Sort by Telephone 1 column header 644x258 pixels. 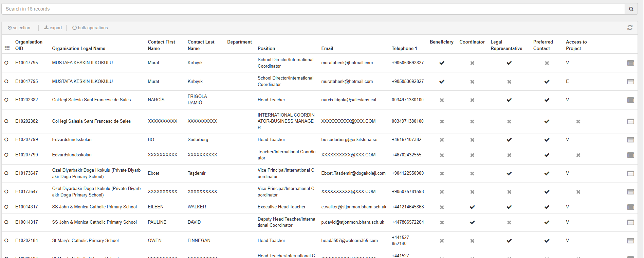pyautogui.click(x=404, y=48)
